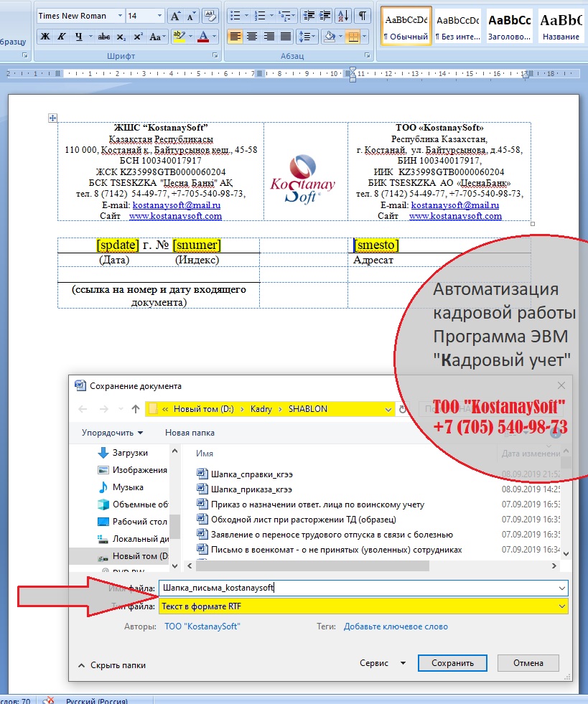
Task: Expand the highlight color dropdown arrow
Action: coord(190,37)
